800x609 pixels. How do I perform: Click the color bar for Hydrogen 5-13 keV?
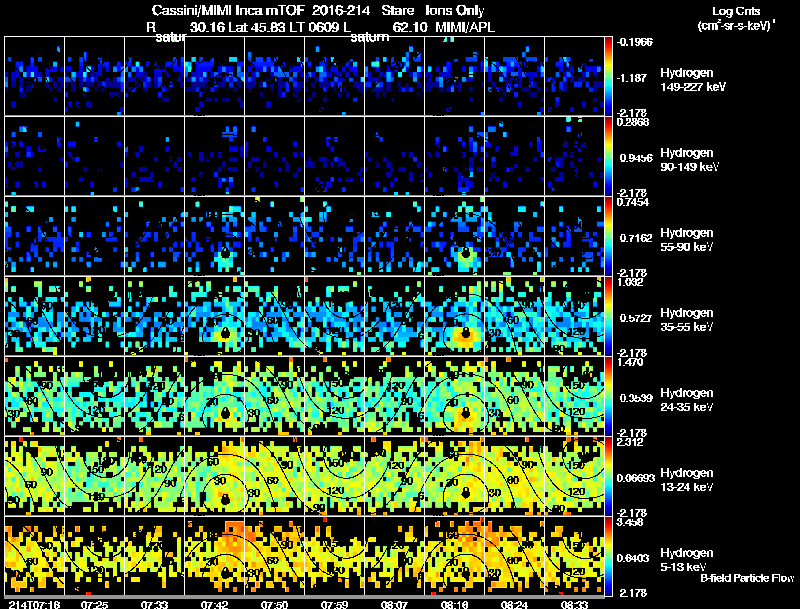click(x=608, y=556)
